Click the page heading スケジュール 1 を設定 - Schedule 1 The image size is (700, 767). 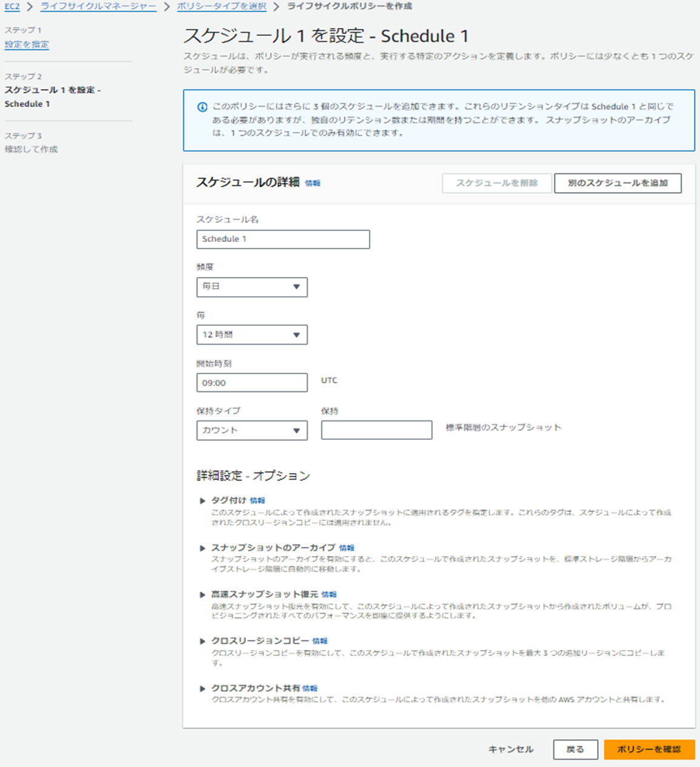point(326,36)
